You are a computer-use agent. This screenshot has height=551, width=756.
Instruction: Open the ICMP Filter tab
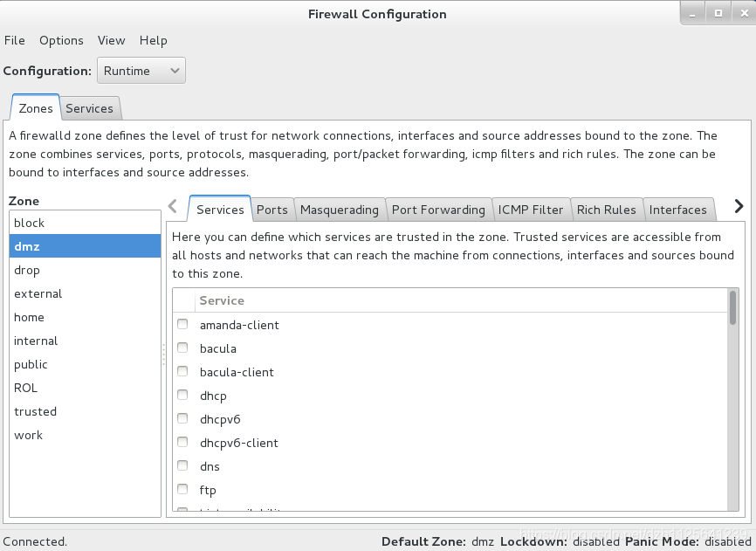pyautogui.click(x=531, y=210)
